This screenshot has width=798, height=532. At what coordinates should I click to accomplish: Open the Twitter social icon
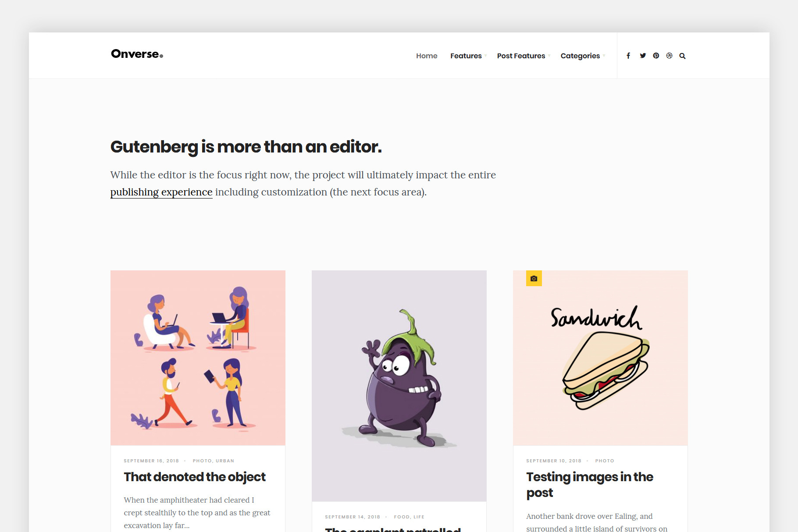point(643,56)
